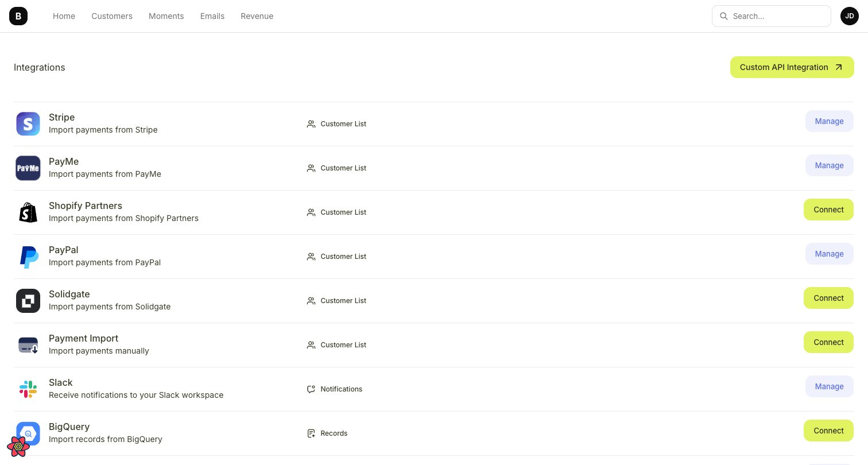This screenshot has height=465, width=868.
Task: Click the records icon in the BigQuery row
Action: (x=311, y=433)
